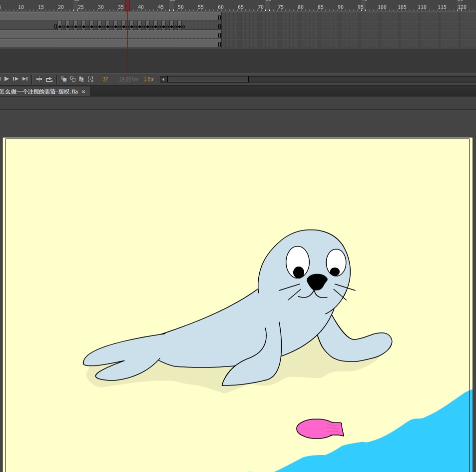Click the red playhead at frame 37
The width and height of the screenshot is (476, 472).
pyautogui.click(x=127, y=6)
